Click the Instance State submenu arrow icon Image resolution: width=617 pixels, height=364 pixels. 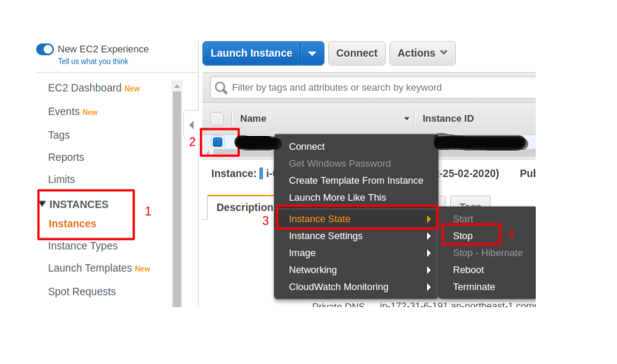(x=428, y=219)
